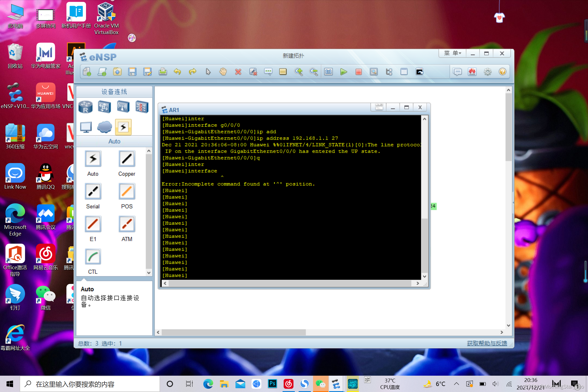Viewport: 588px width, 392px height.
Task: Open the 获取帮助与反馈 link
Action: (487, 343)
